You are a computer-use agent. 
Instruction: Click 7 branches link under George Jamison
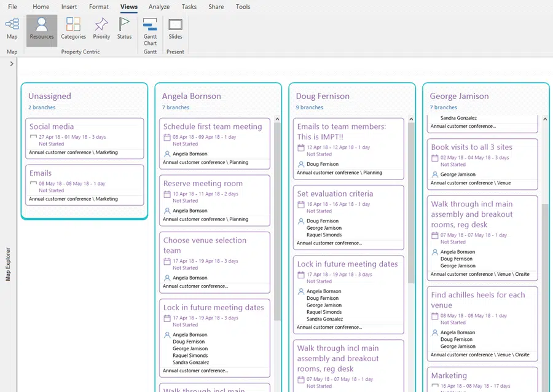pos(444,108)
